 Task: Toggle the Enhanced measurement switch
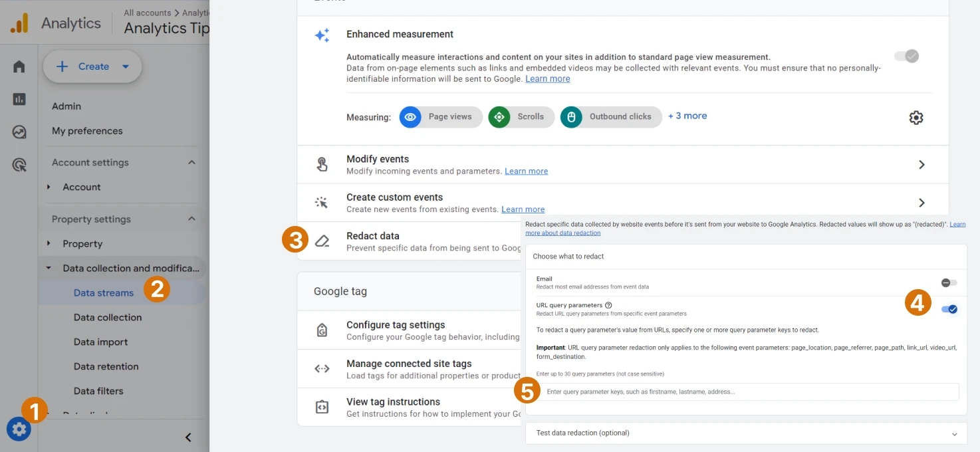pyautogui.click(x=907, y=56)
